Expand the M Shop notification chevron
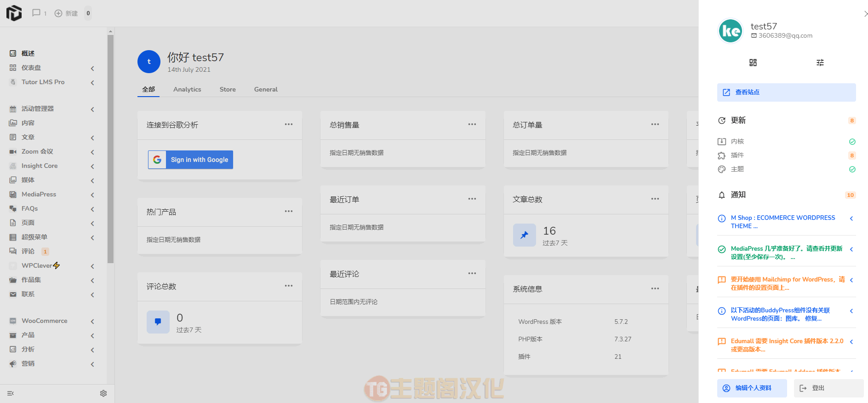Viewport: 868px width, 403px height. pyautogui.click(x=851, y=219)
